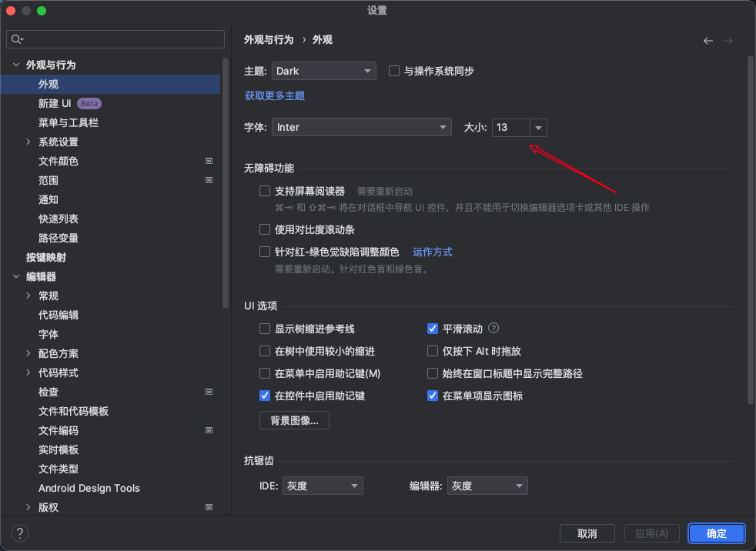The image size is (756, 551).
Task: Click the search magnifier icon in search box
Action: click(x=18, y=39)
